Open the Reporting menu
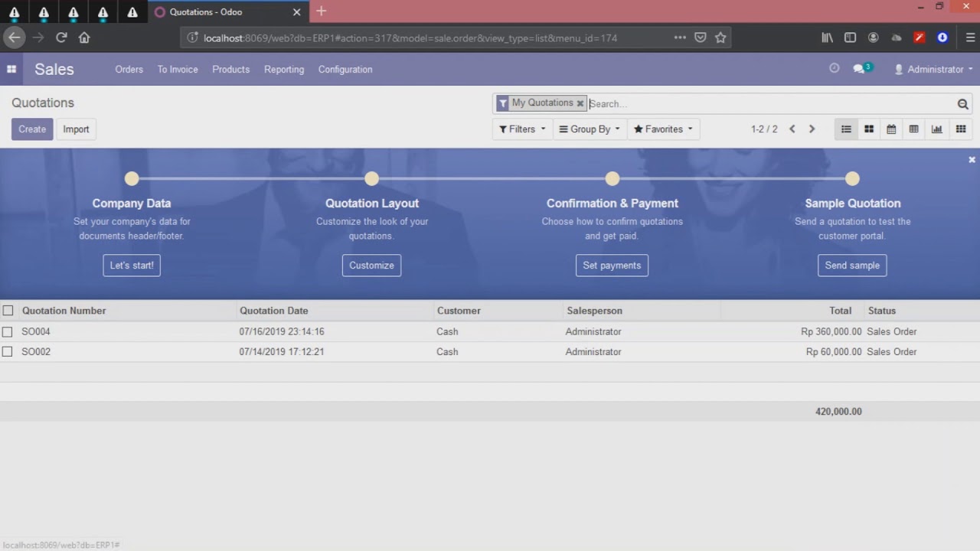The height and width of the screenshot is (551, 980). coord(284,69)
